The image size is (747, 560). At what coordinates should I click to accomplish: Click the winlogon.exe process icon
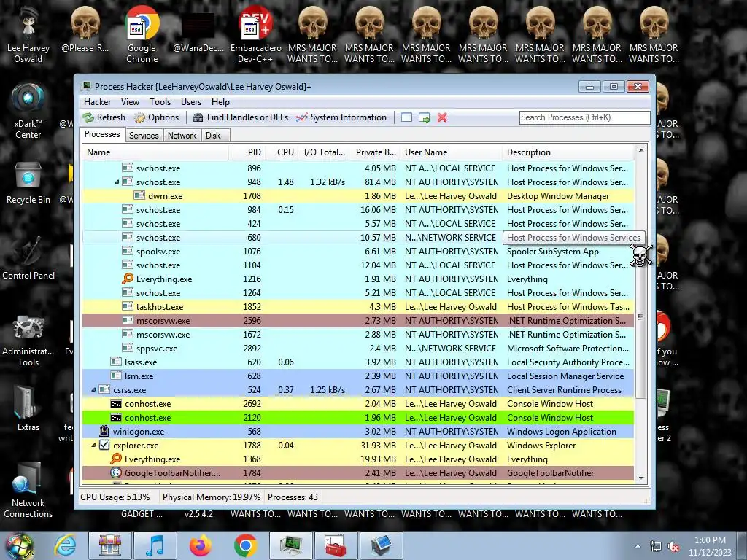(x=104, y=432)
